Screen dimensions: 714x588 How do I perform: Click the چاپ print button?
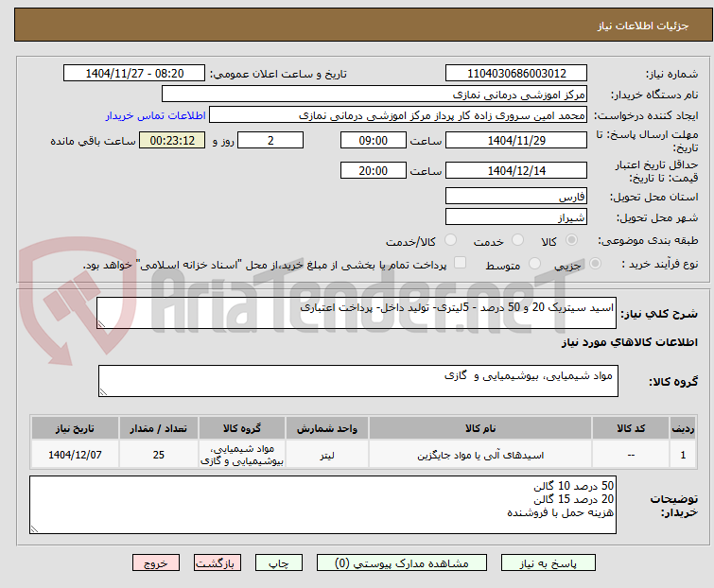click(279, 563)
